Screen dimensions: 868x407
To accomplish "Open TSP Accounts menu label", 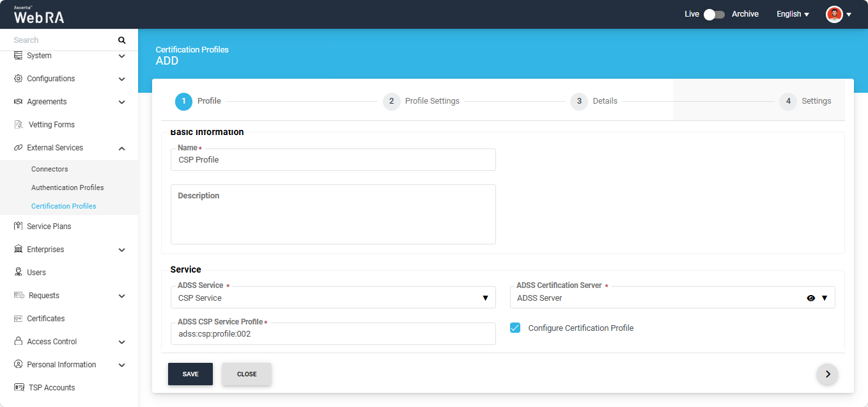I will (x=52, y=388).
